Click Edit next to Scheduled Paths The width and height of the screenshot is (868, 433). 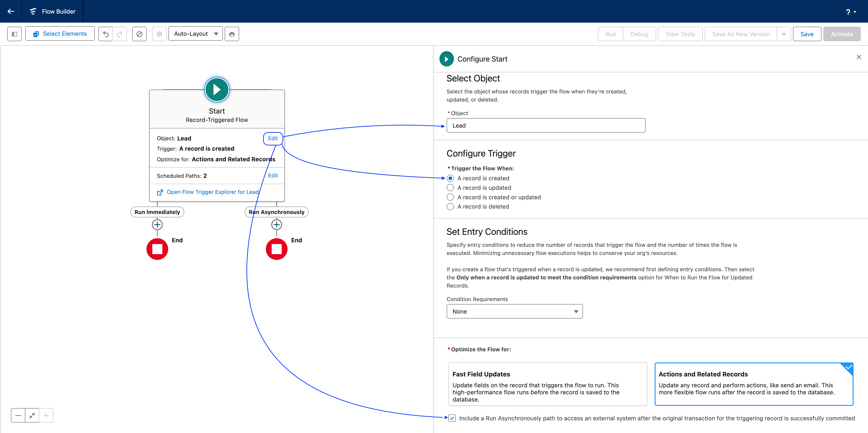273,176
